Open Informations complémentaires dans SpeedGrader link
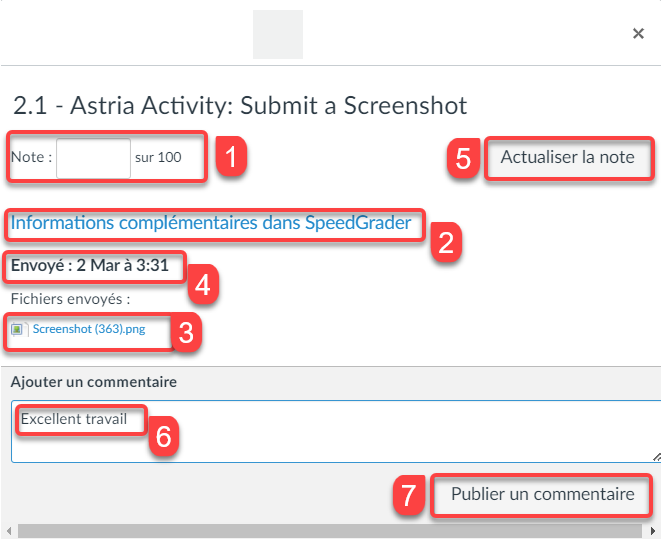 point(211,223)
